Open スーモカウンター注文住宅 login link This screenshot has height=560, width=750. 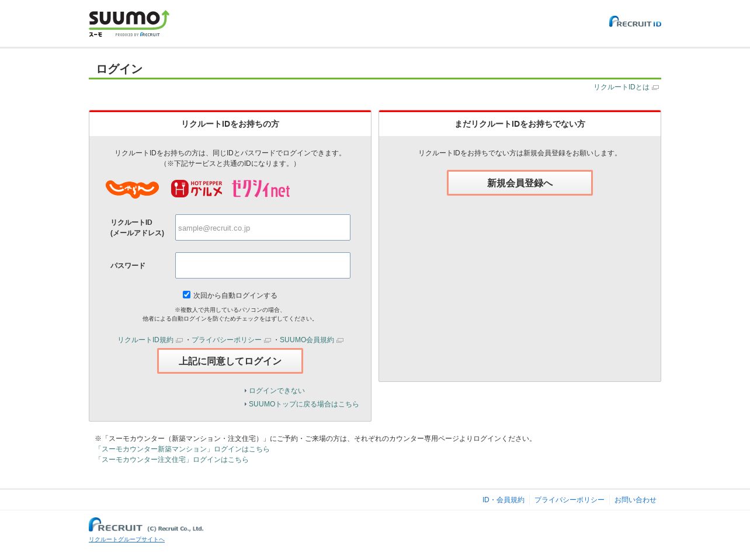click(172, 460)
